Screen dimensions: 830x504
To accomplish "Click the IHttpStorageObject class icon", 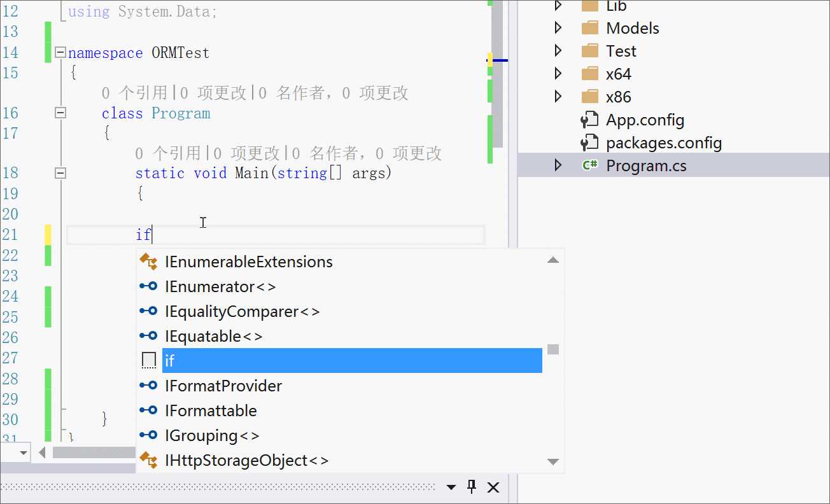I will (x=148, y=460).
